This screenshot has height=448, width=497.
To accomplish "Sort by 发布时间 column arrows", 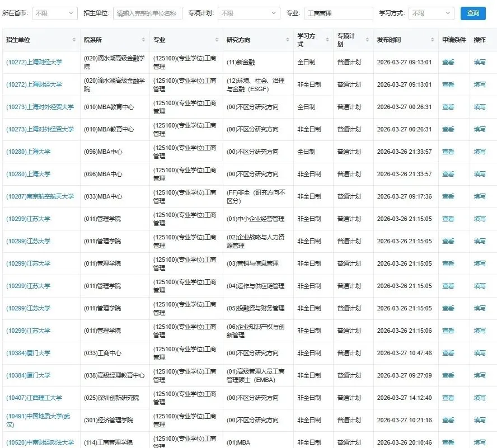I will point(432,40).
